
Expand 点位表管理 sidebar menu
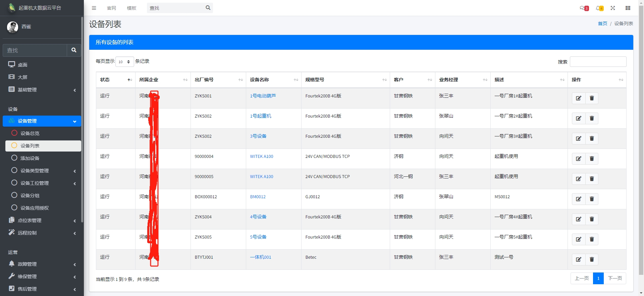(x=42, y=220)
